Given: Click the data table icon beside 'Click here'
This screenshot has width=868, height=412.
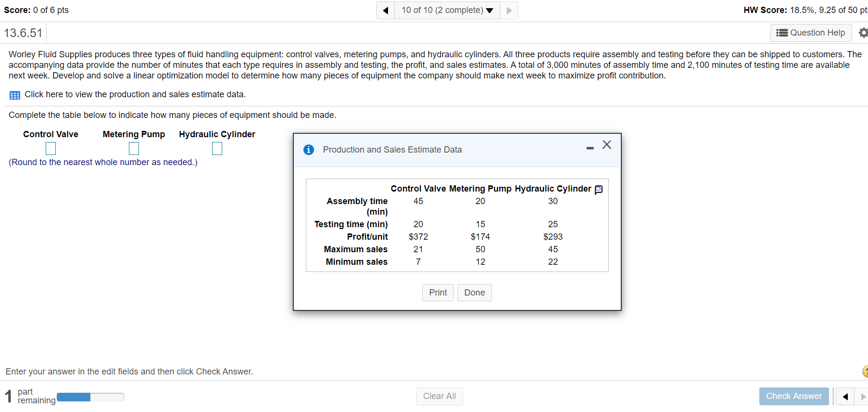Looking at the screenshot, I should pos(15,95).
